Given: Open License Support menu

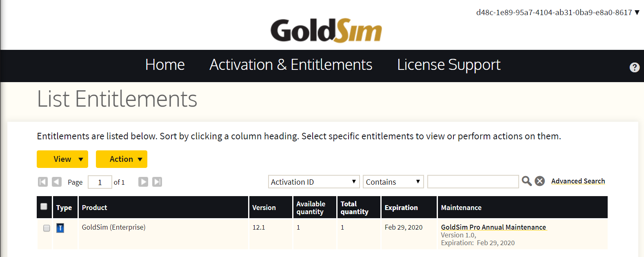Looking at the screenshot, I should click(x=449, y=65).
